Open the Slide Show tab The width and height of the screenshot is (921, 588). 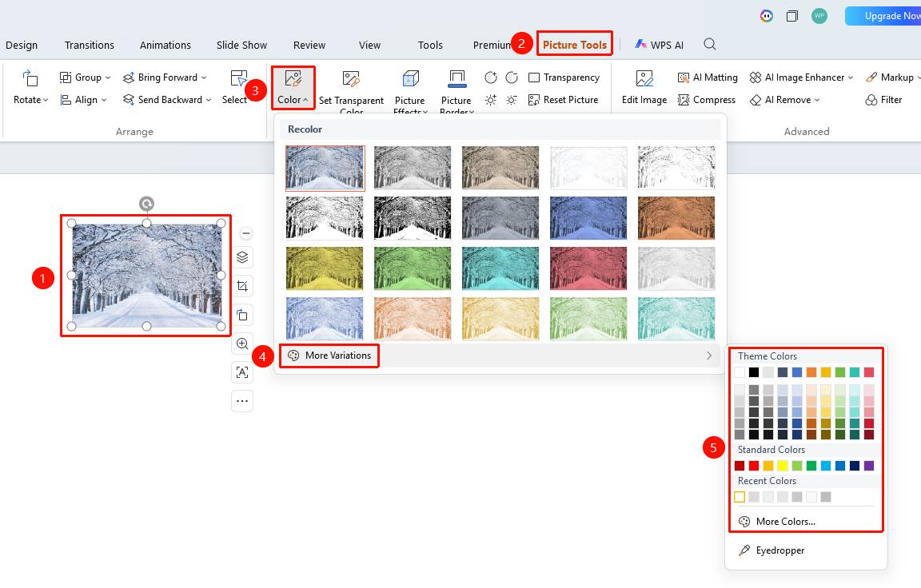point(241,46)
